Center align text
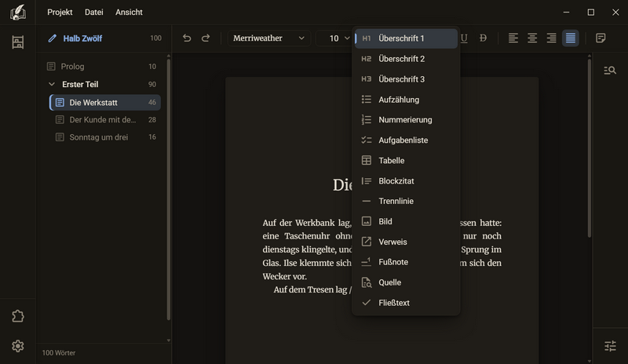This screenshot has width=628, height=364. (532, 38)
